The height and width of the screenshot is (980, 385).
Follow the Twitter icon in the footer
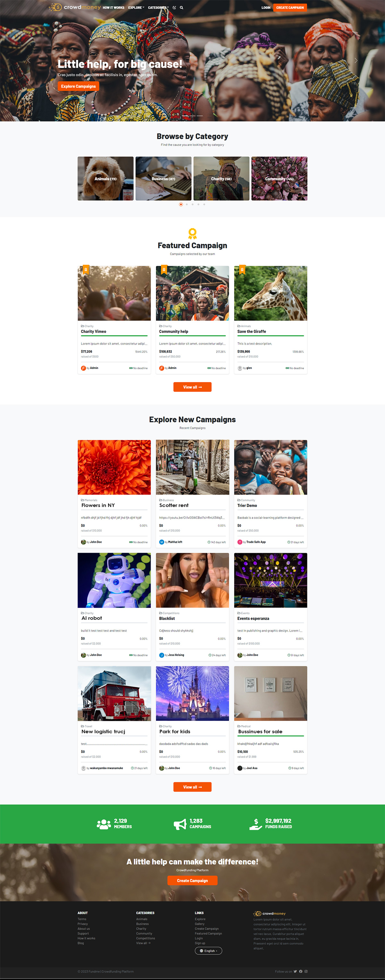(x=295, y=971)
